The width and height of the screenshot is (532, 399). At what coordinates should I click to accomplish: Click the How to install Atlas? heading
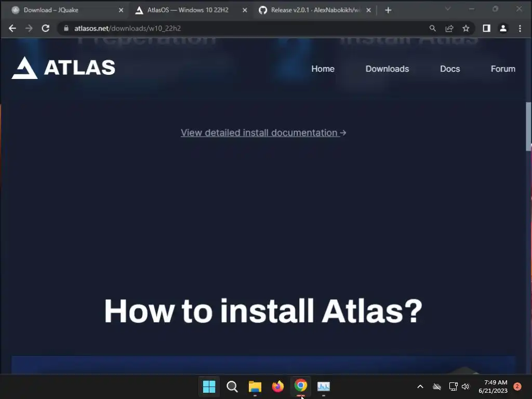click(x=263, y=311)
